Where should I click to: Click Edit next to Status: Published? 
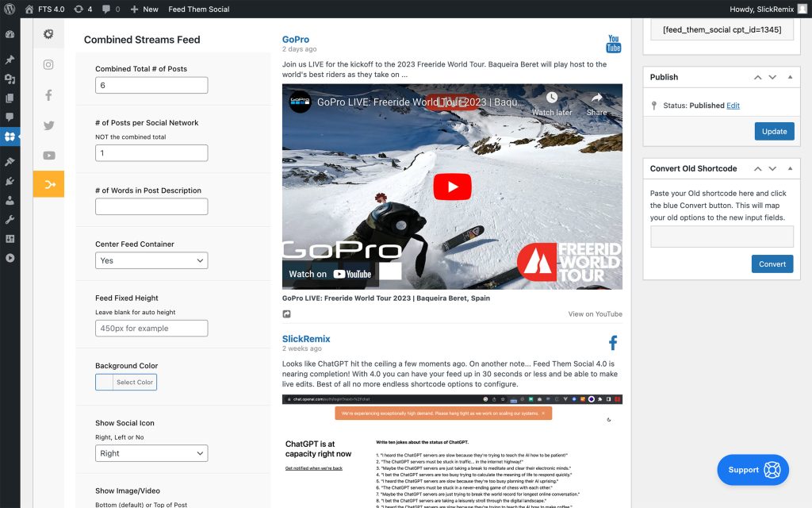(x=733, y=106)
